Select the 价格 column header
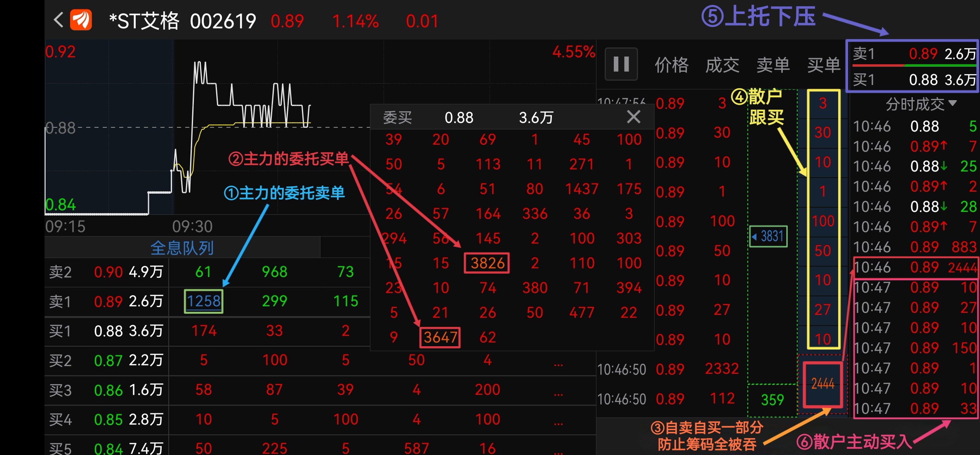980x455 pixels. pyautogui.click(x=672, y=65)
